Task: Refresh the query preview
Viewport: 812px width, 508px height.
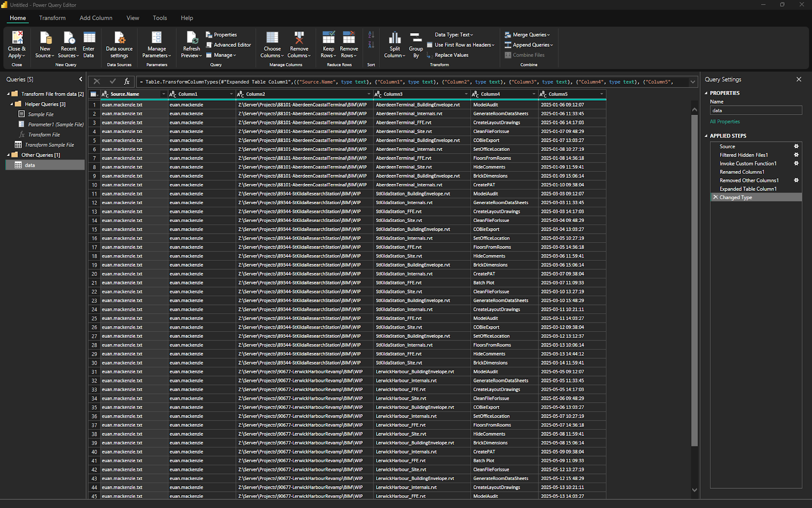Action: pos(191,44)
